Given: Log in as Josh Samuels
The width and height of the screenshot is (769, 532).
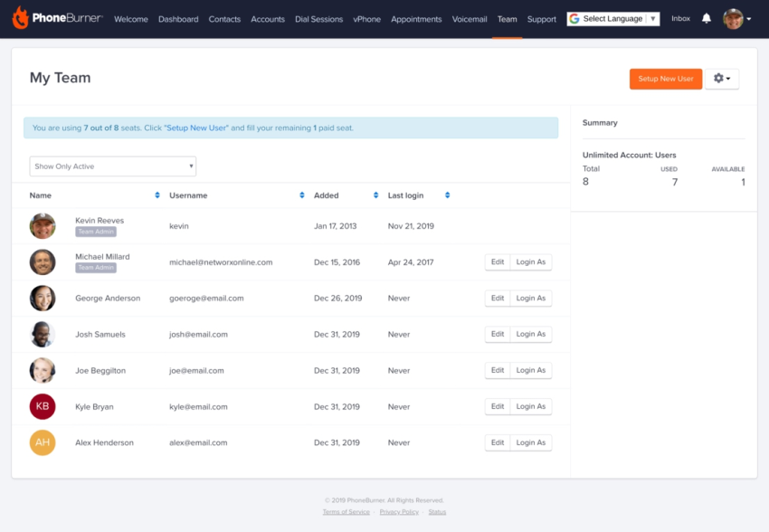Looking at the screenshot, I should coord(531,334).
